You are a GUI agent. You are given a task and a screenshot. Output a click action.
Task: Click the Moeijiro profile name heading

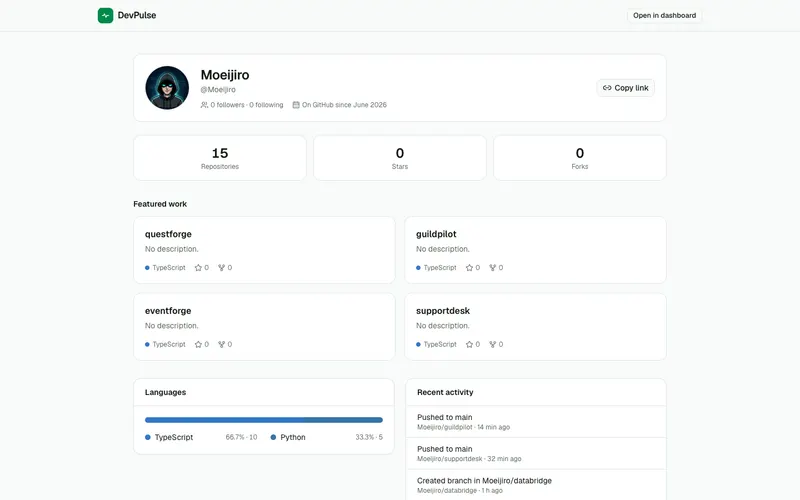(x=225, y=75)
